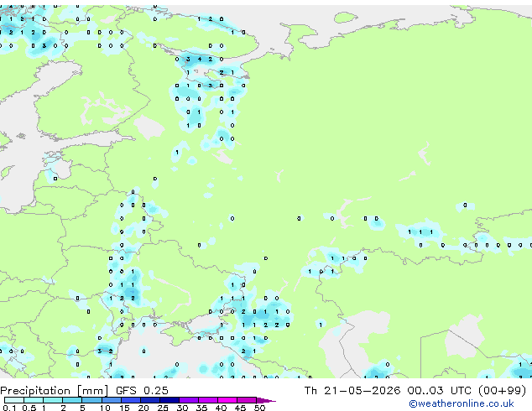Click the 'Precipitation [mm]' title text

55,391
